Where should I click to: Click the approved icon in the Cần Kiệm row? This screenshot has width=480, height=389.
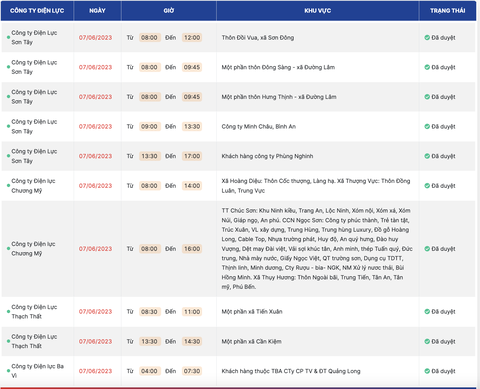point(427,341)
